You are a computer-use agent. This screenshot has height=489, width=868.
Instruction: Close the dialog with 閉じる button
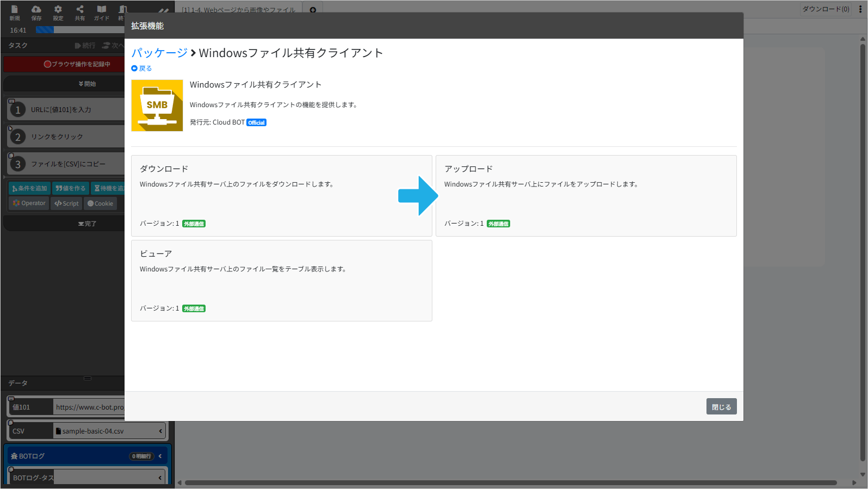pos(721,407)
